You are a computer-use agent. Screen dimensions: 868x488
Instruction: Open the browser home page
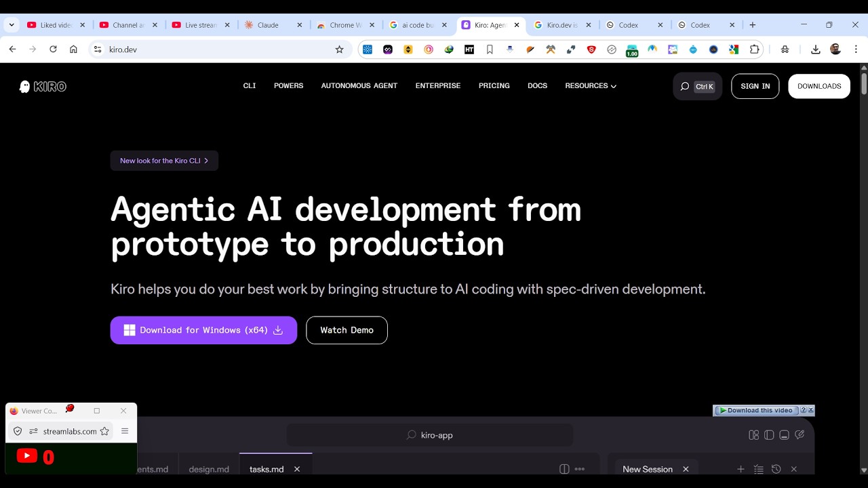point(73,49)
